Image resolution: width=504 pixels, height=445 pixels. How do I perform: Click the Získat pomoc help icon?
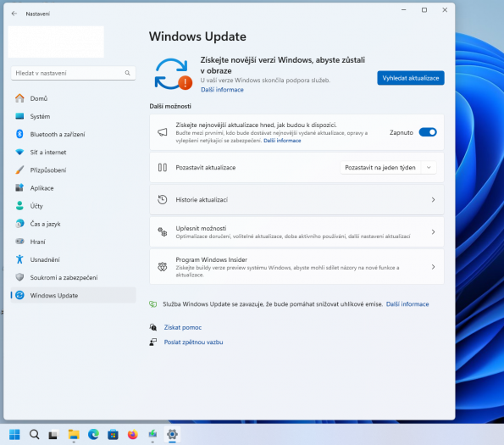coord(153,327)
